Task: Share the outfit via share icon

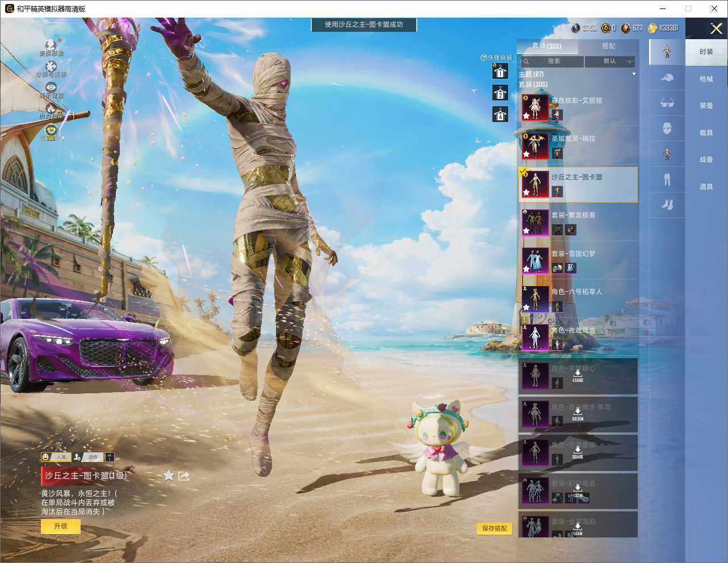Action: pyautogui.click(x=183, y=476)
